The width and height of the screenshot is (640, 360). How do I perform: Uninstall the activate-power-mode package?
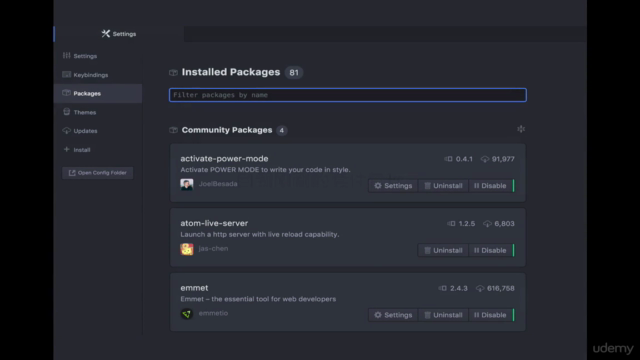click(x=443, y=186)
